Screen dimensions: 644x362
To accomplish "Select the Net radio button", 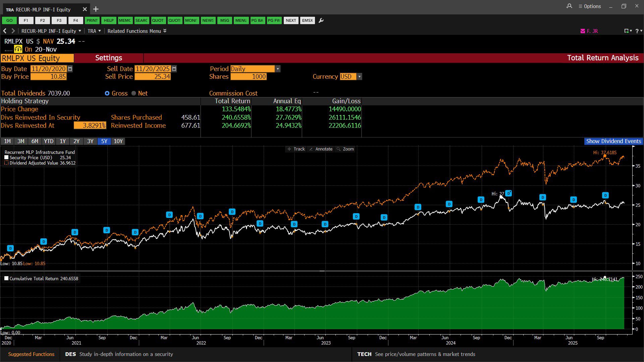I will click(134, 93).
